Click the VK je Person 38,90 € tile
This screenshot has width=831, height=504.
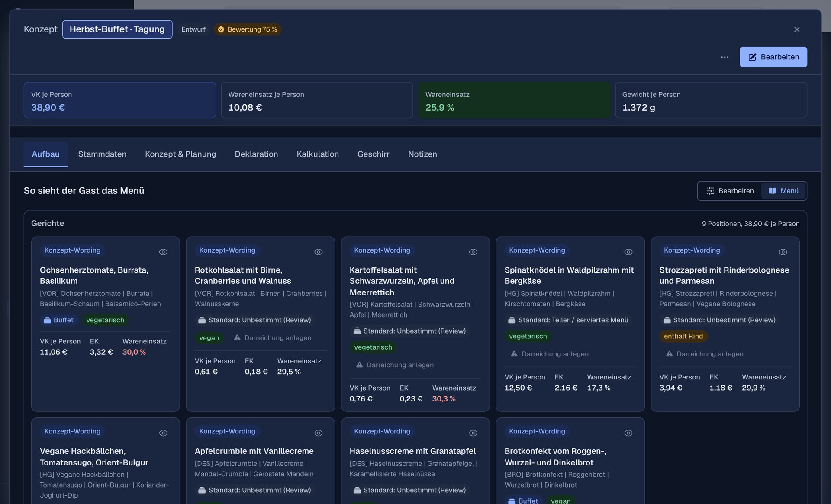(x=120, y=100)
